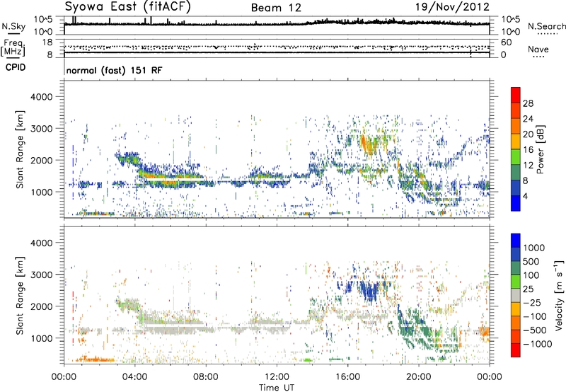Select the 'Beam 12' label

click(276, 8)
